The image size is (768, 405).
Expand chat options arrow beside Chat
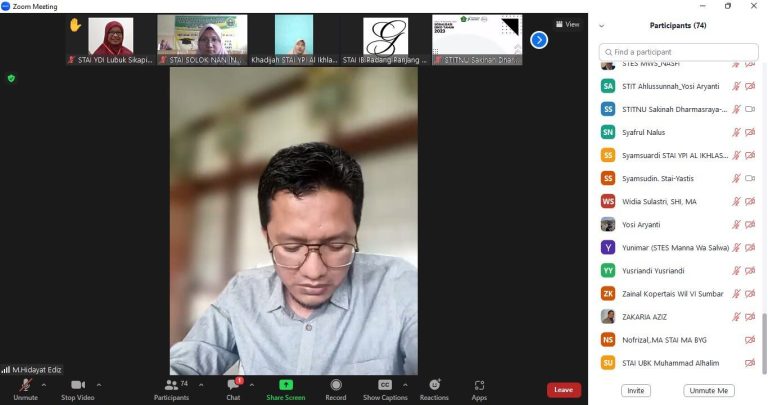[252, 385]
